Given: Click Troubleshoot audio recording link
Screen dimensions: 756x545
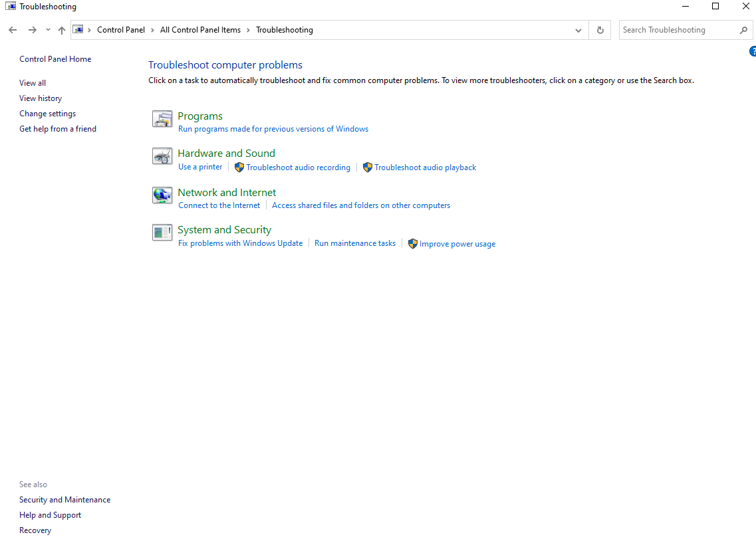Looking at the screenshot, I should [x=299, y=167].
